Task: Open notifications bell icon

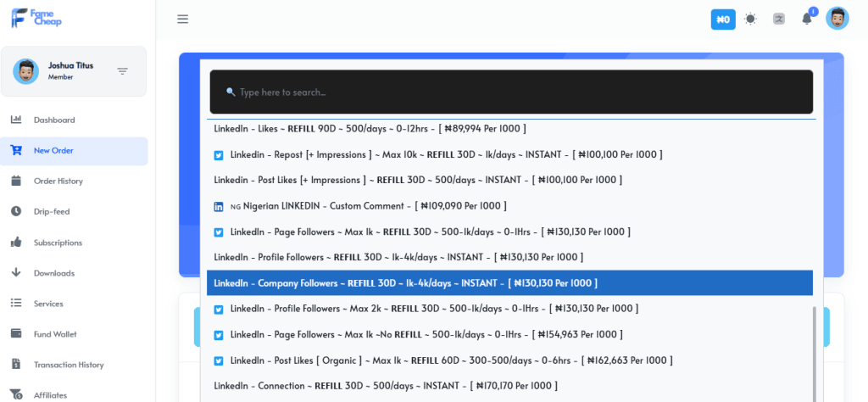Action: pyautogui.click(x=807, y=19)
